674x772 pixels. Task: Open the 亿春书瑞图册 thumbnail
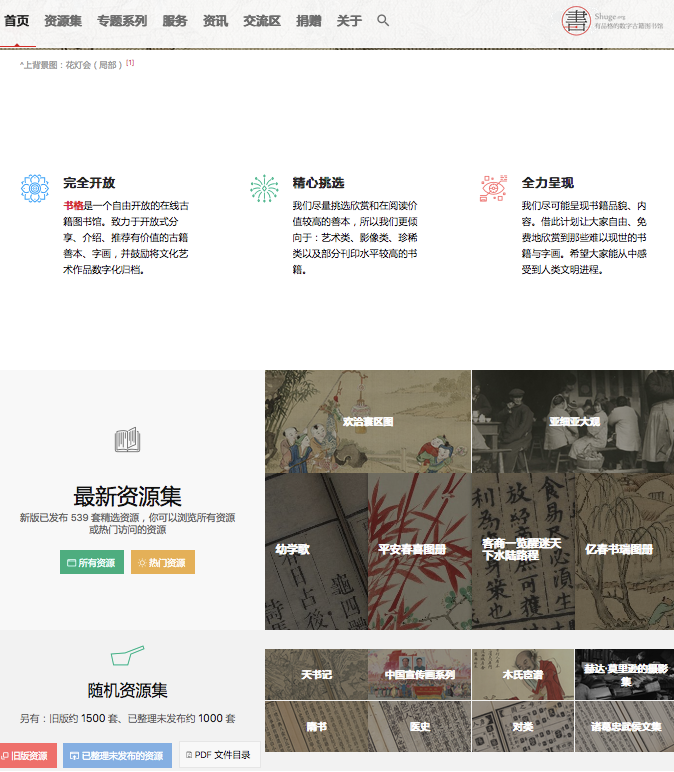pyautogui.click(x=624, y=551)
